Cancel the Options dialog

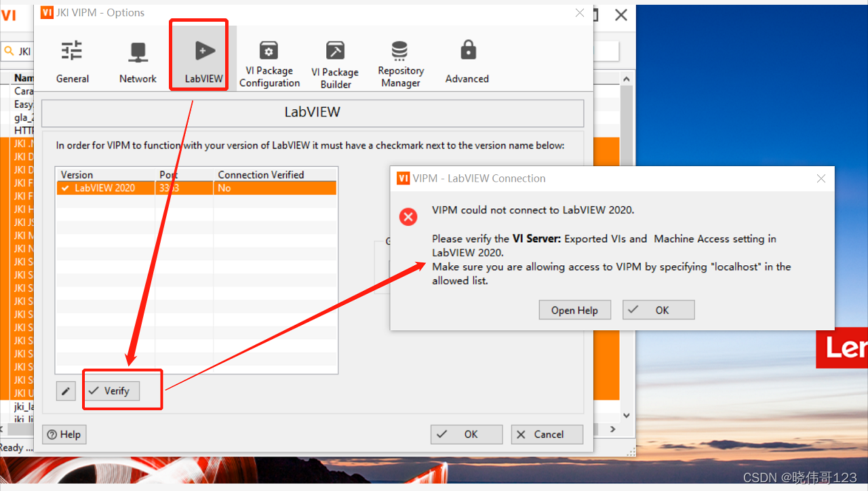click(x=547, y=435)
